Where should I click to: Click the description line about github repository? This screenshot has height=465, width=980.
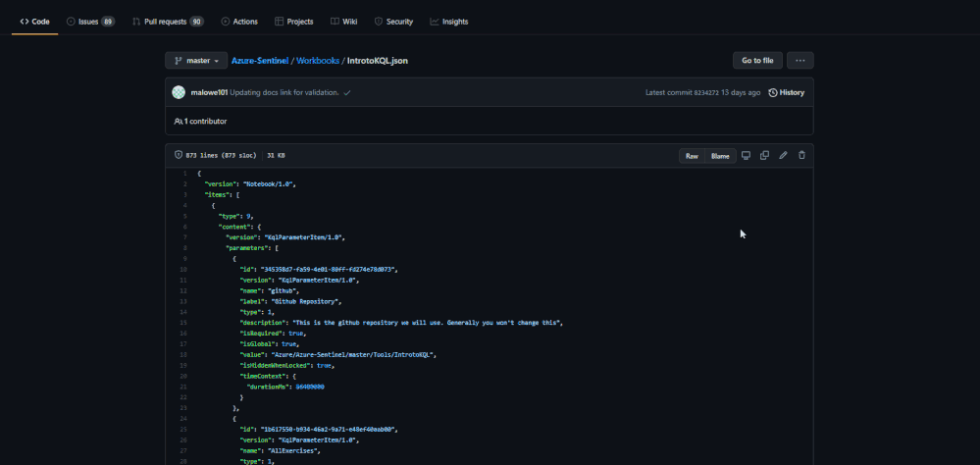click(402, 323)
